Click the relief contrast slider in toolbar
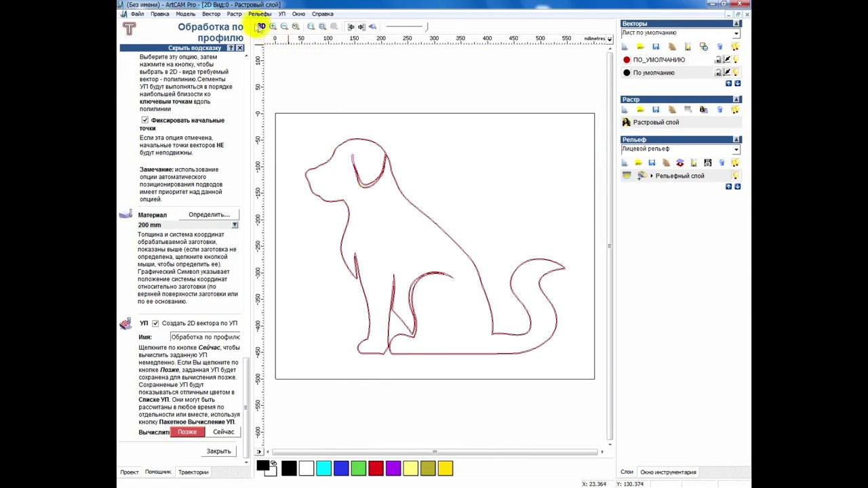Image resolution: width=868 pixels, height=488 pixels. point(406,26)
